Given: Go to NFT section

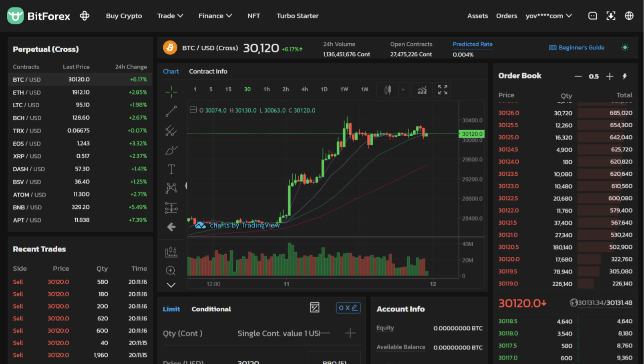Looking at the screenshot, I should click(254, 16).
